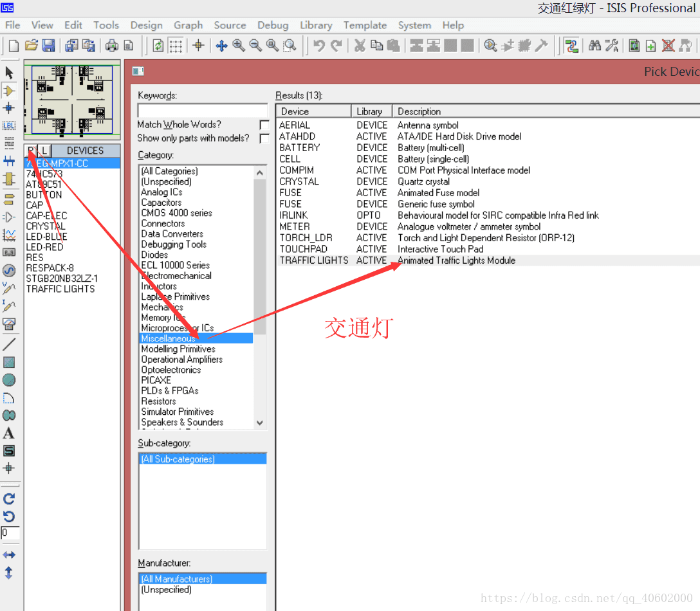Click the Pan view arrows icon

click(221, 46)
